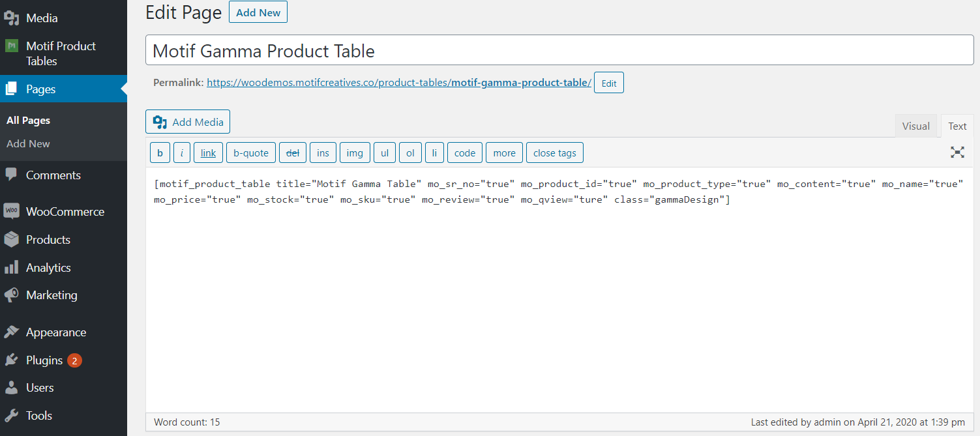This screenshot has width=980, height=436.
Task: Click the Users person icon
Action: (x=12, y=388)
